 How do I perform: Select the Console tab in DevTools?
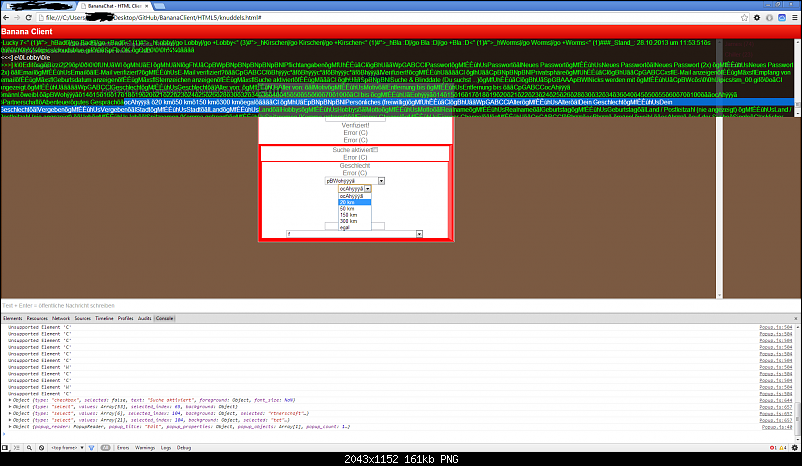pos(164,318)
